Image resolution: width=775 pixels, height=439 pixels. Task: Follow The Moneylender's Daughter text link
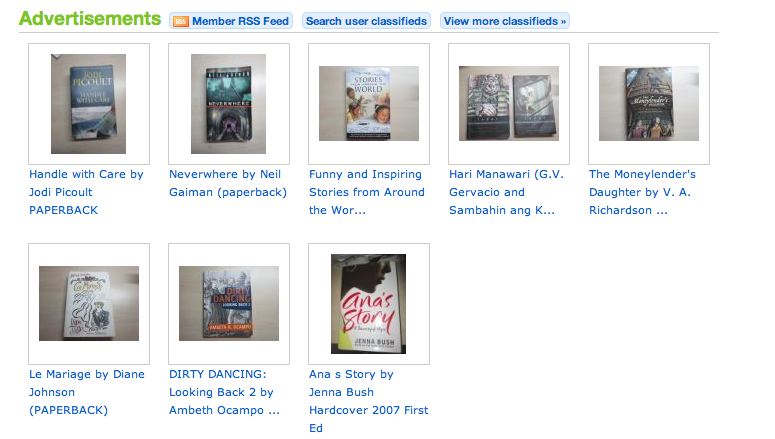pyautogui.click(x=642, y=192)
